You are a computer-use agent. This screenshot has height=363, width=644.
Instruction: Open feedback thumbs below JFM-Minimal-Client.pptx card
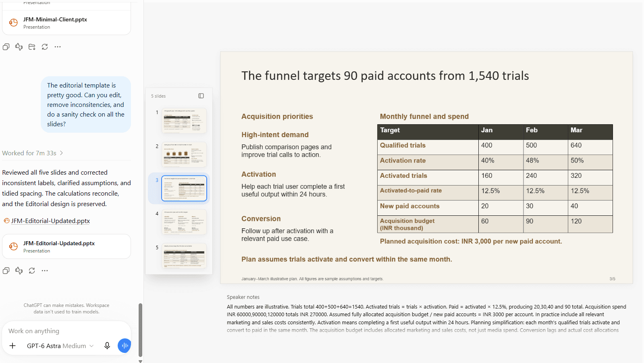pos(19,47)
